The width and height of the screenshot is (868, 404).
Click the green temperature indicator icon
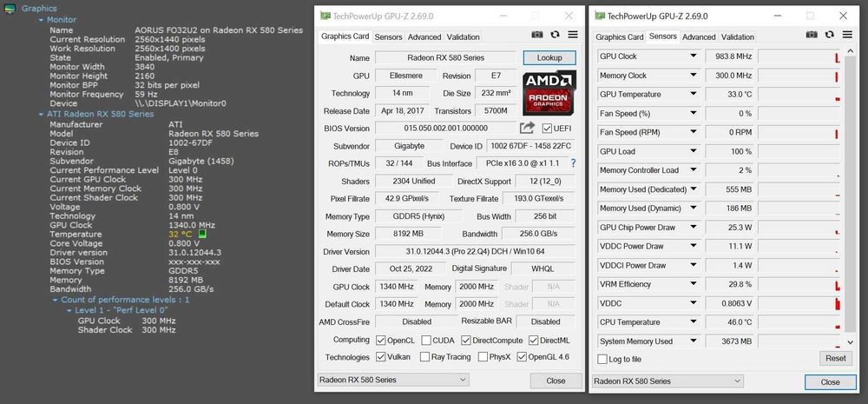pos(202,234)
